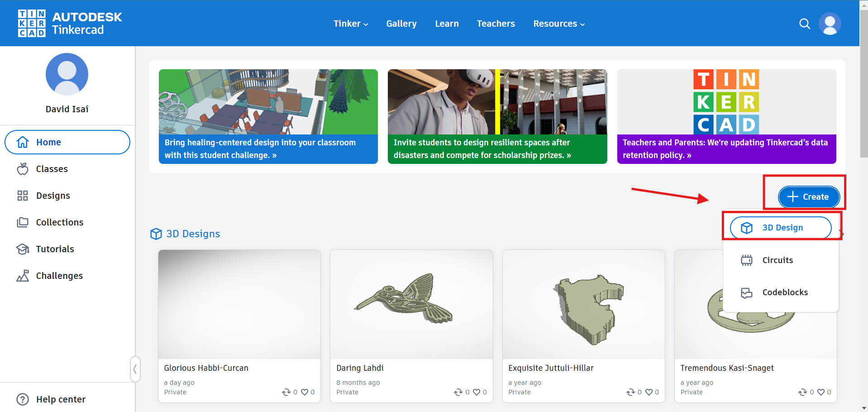Open the user account avatar in header
This screenshot has height=412, width=868.
coord(830,24)
